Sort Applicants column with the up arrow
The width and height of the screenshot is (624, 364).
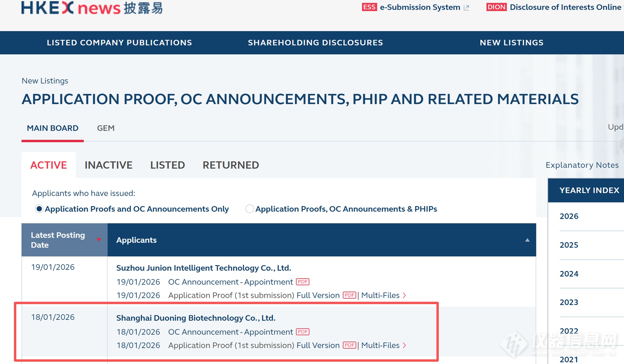[527, 240]
